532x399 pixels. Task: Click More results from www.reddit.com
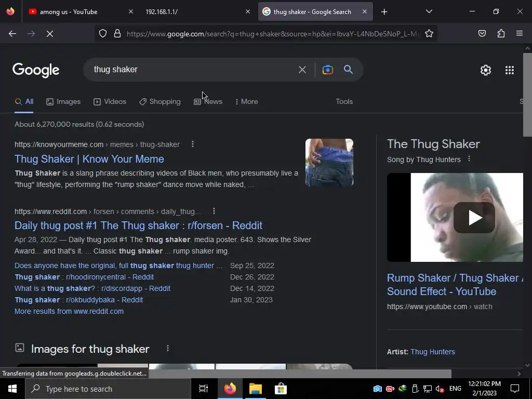click(69, 311)
